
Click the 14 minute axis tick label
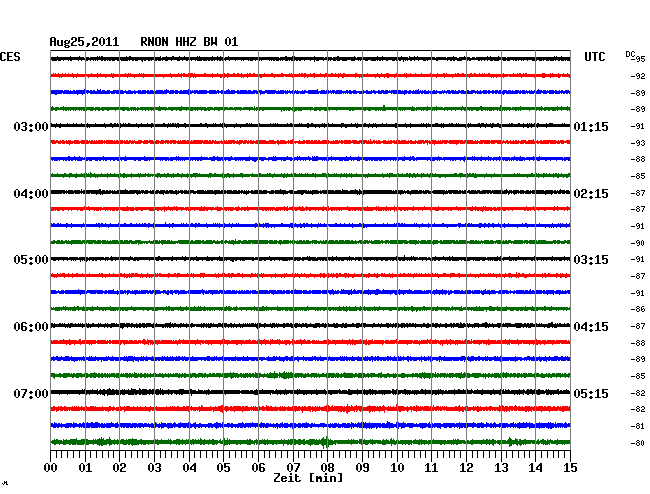tap(536, 468)
